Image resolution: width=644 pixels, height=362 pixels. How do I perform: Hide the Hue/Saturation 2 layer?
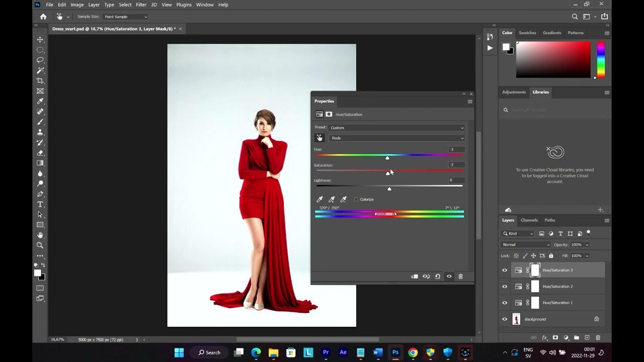pos(505,287)
